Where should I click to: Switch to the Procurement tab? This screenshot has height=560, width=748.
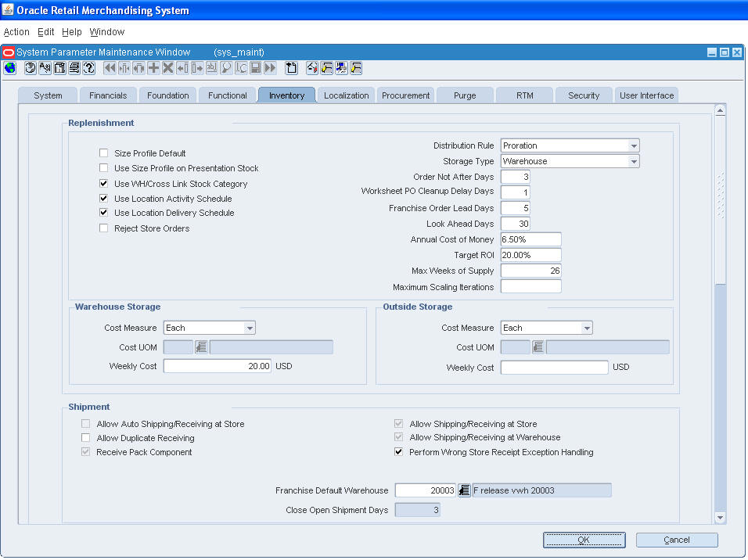[405, 95]
